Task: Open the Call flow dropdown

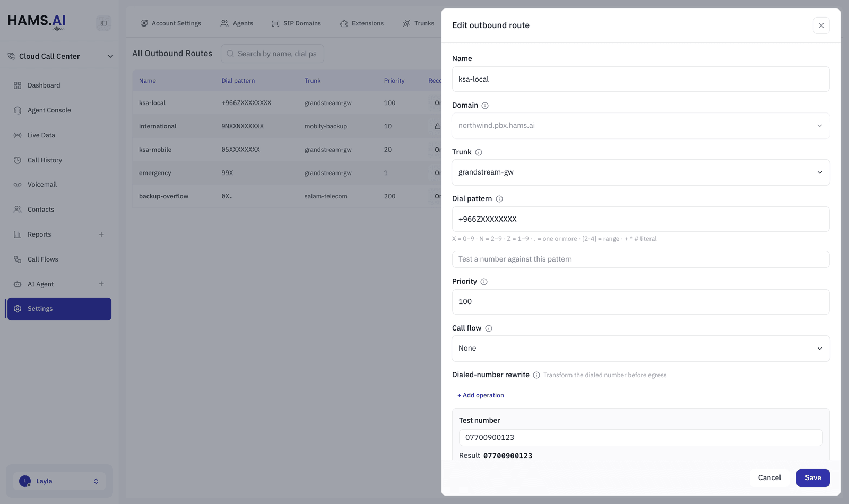Action: 641,349
